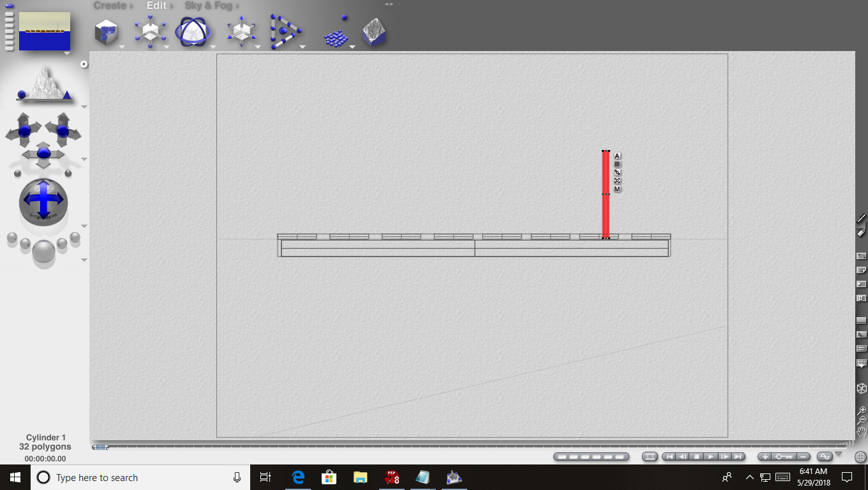Jump to the last frame button
The image size is (868, 490).
[x=738, y=457]
